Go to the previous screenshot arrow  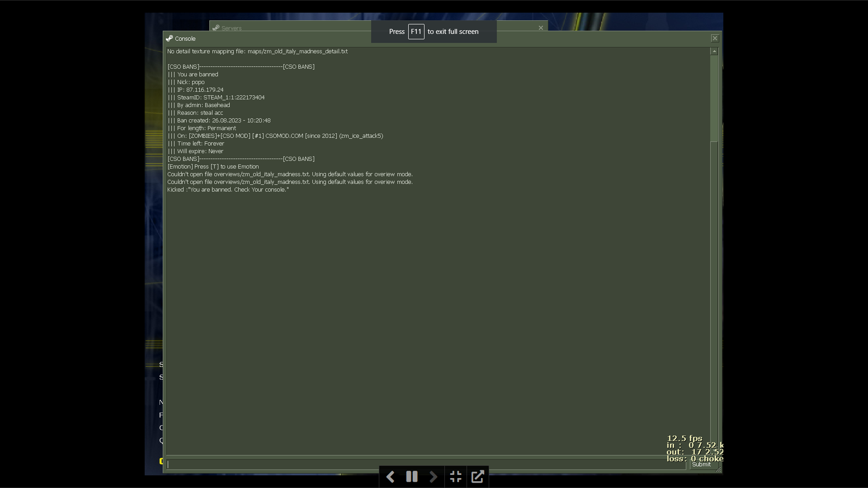[390, 477]
